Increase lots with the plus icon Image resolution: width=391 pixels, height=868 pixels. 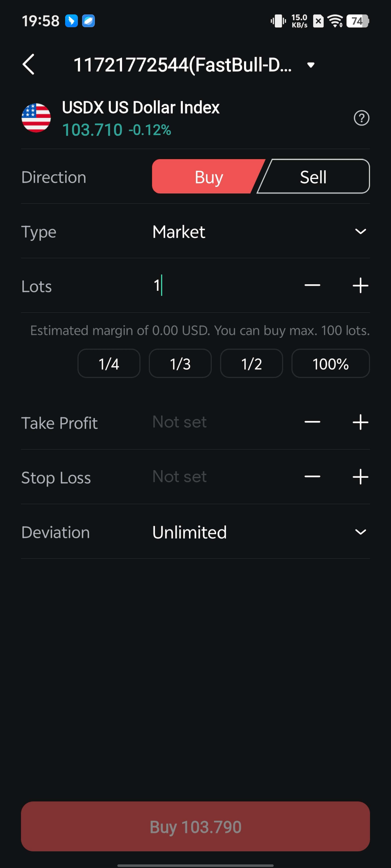tap(360, 285)
